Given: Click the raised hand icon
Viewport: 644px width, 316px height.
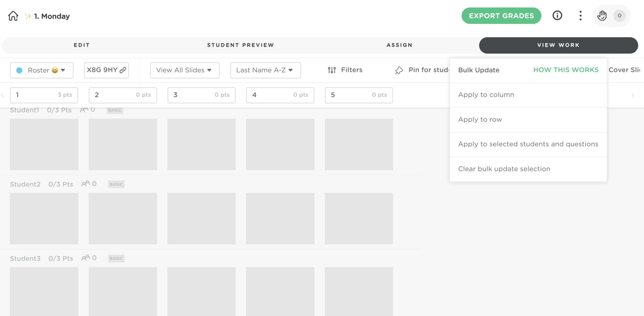Looking at the screenshot, I should pyautogui.click(x=601, y=15).
